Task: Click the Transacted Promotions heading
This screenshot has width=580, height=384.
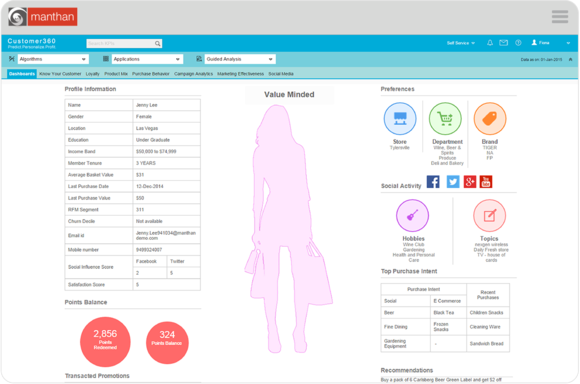Action: click(97, 376)
